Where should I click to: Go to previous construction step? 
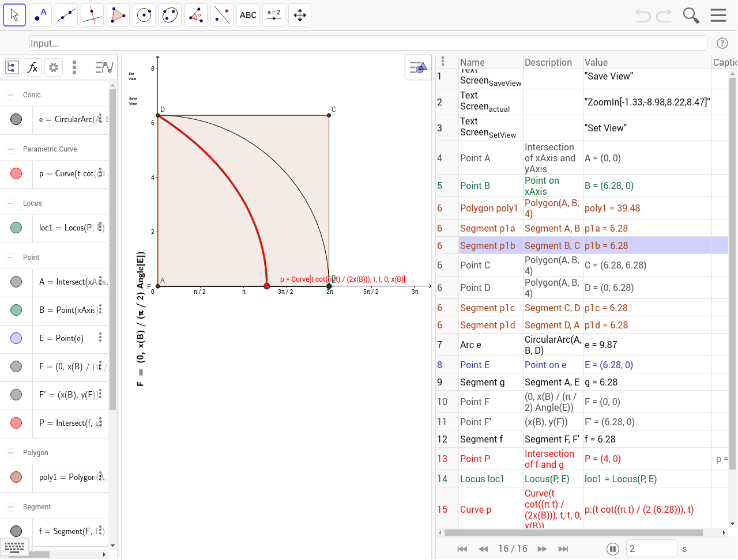coord(483,549)
